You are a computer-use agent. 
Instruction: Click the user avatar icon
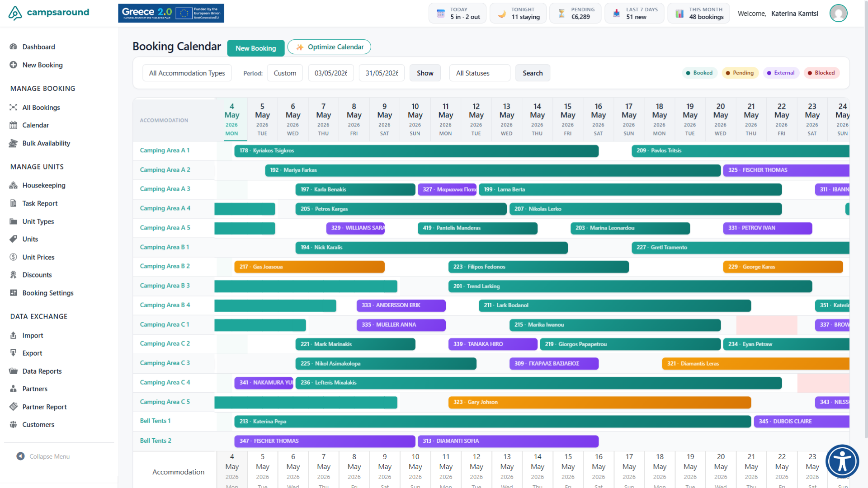pos(838,13)
